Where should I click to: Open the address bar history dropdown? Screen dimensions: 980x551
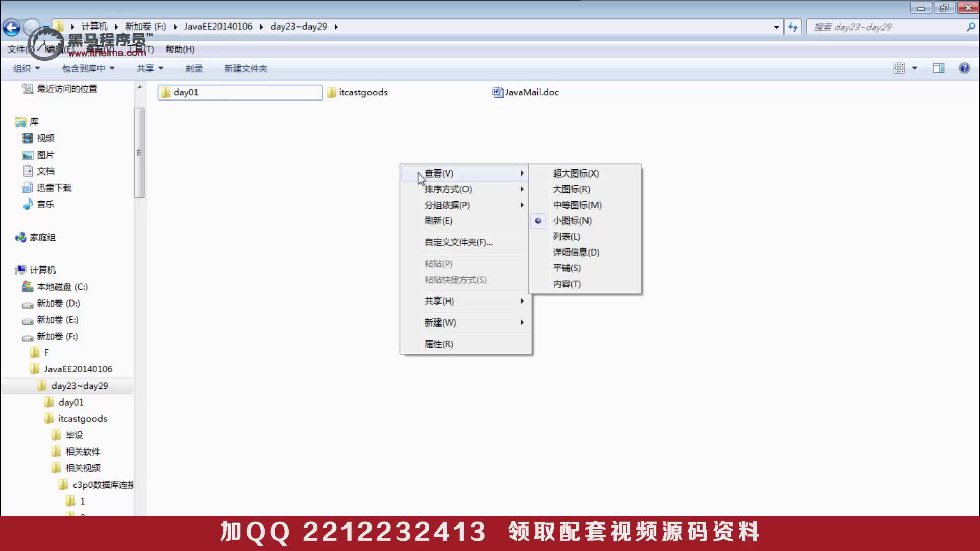[776, 27]
